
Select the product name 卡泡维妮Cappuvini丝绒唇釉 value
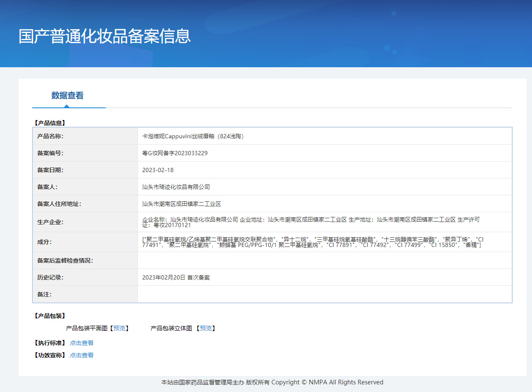point(193,136)
